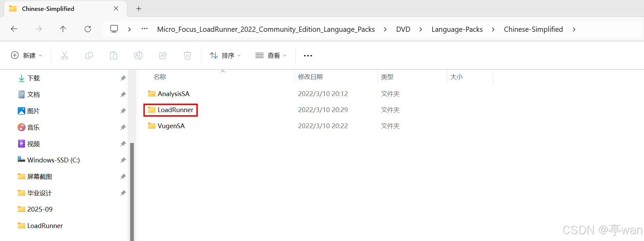Expand chevron after DVD breadcrumb
This screenshot has width=644, height=241.
tap(421, 29)
